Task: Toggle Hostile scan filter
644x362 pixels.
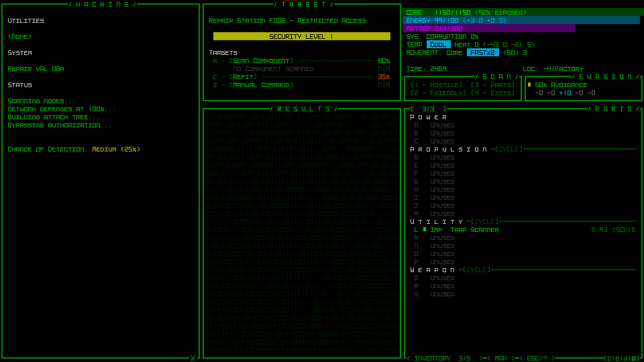Action: 436,85
